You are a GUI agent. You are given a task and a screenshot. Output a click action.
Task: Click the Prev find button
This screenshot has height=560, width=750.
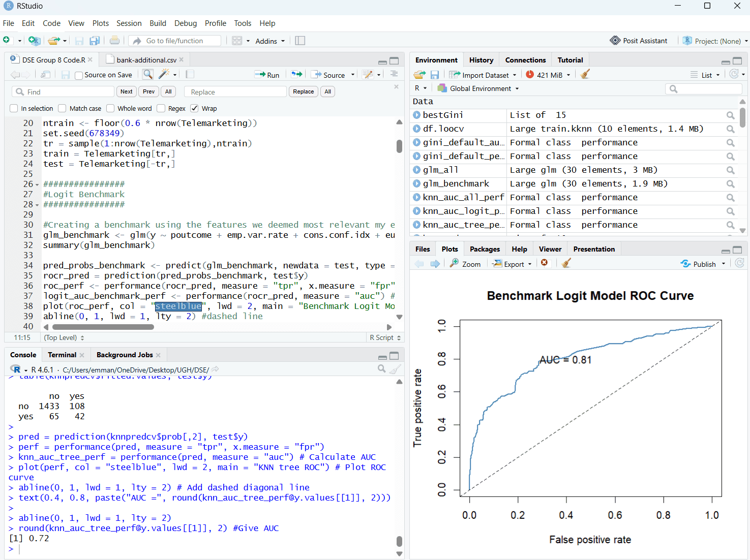point(148,91)
